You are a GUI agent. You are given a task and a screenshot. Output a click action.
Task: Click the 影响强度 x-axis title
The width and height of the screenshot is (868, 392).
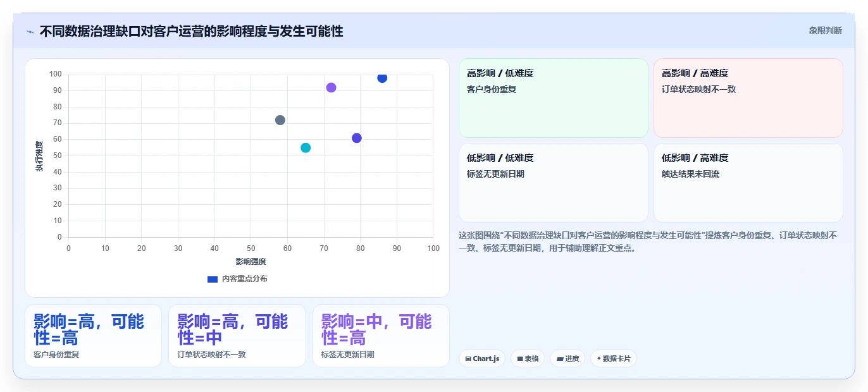tap(251, 262)
